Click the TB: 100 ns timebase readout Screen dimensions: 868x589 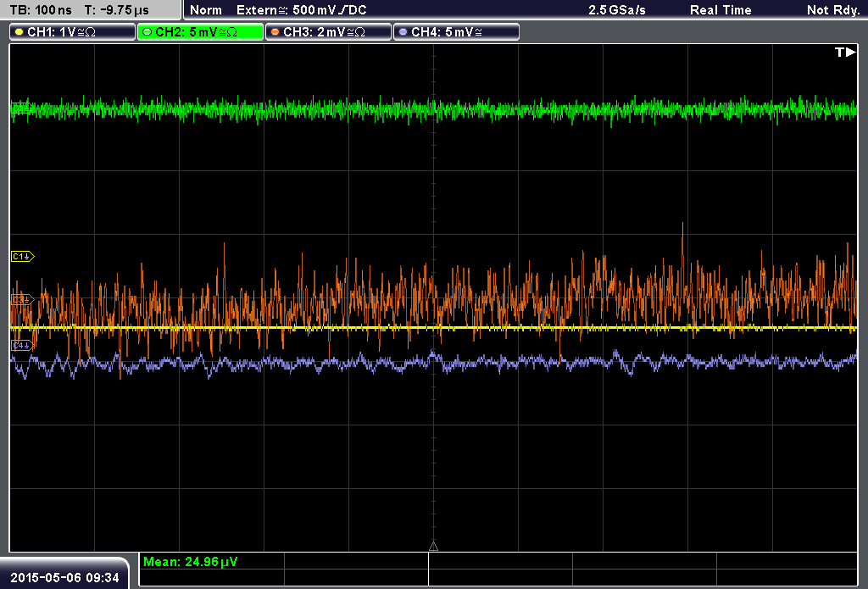click(41, 10)
